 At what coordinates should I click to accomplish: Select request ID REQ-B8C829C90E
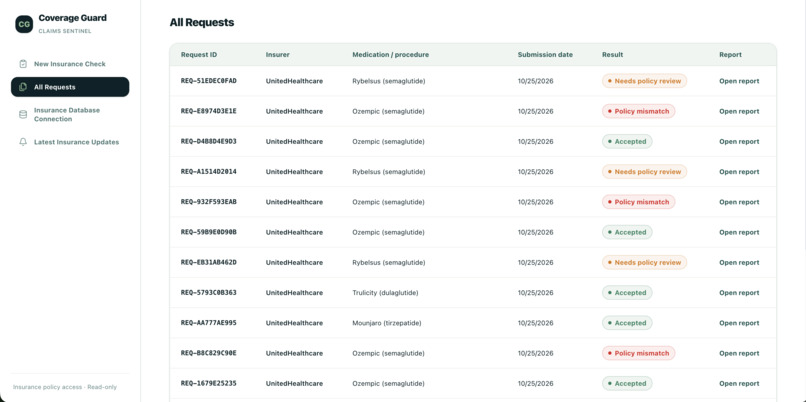click(x=209, y=353)
